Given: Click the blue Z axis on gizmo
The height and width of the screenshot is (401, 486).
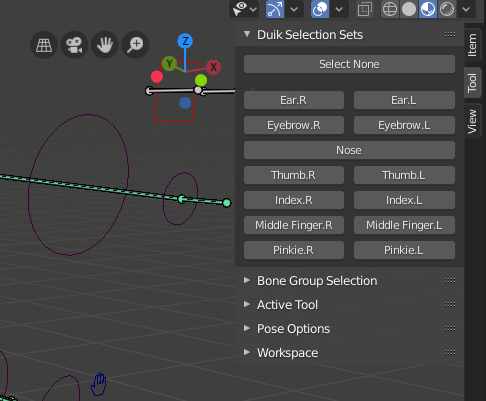Looking at the screenshot, I should (x=185, y=41).
